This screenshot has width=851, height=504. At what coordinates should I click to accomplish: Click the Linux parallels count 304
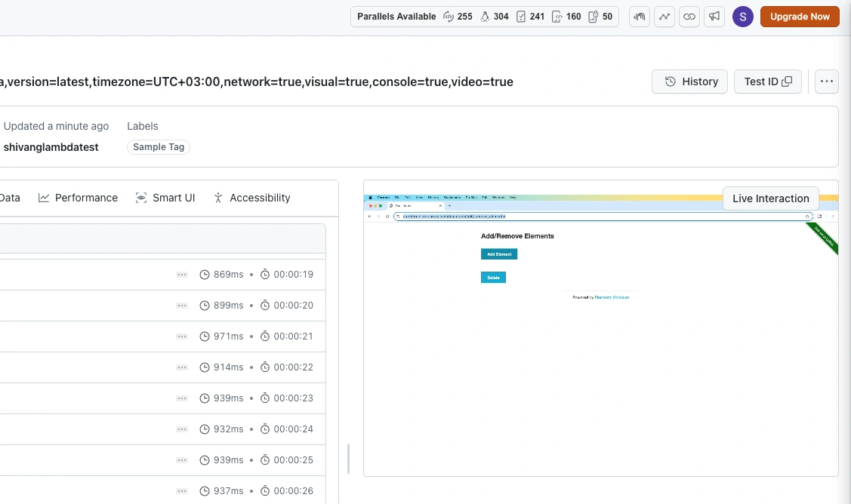click(495, 17)
